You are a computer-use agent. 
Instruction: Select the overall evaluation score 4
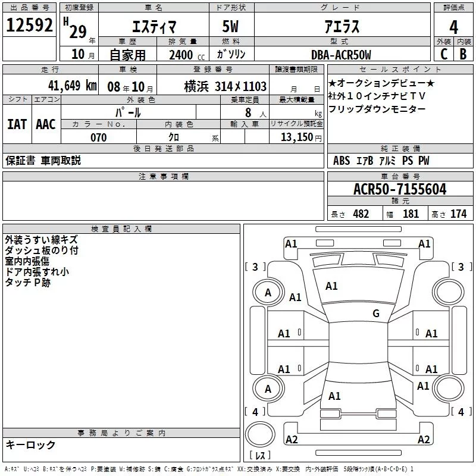point(453,27)
